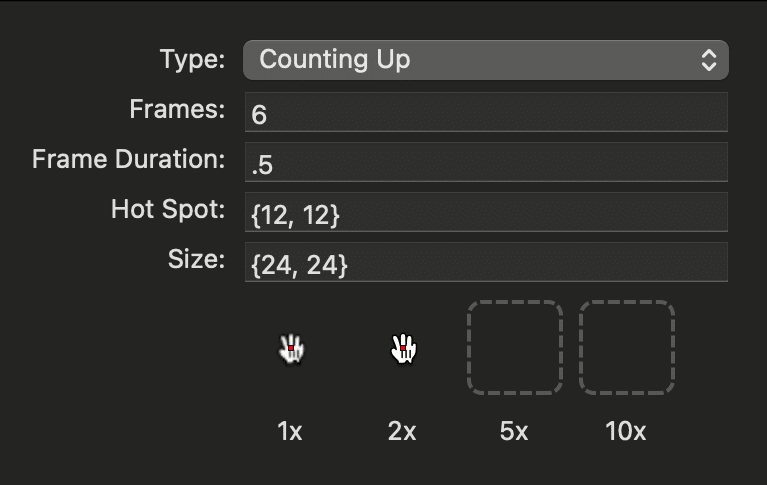Image resolution: width=767 pixels, height=485 pixels.
Task: Click the Type: label
Action: point(192,60)
